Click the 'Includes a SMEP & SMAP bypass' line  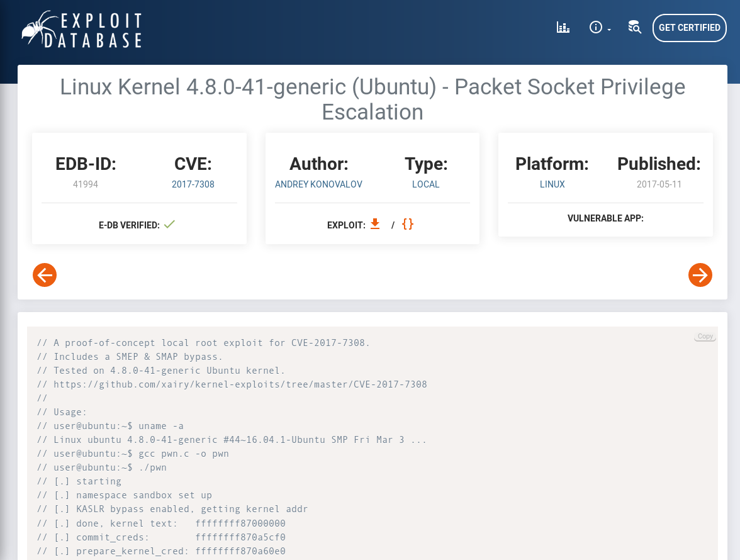[130, 357]
